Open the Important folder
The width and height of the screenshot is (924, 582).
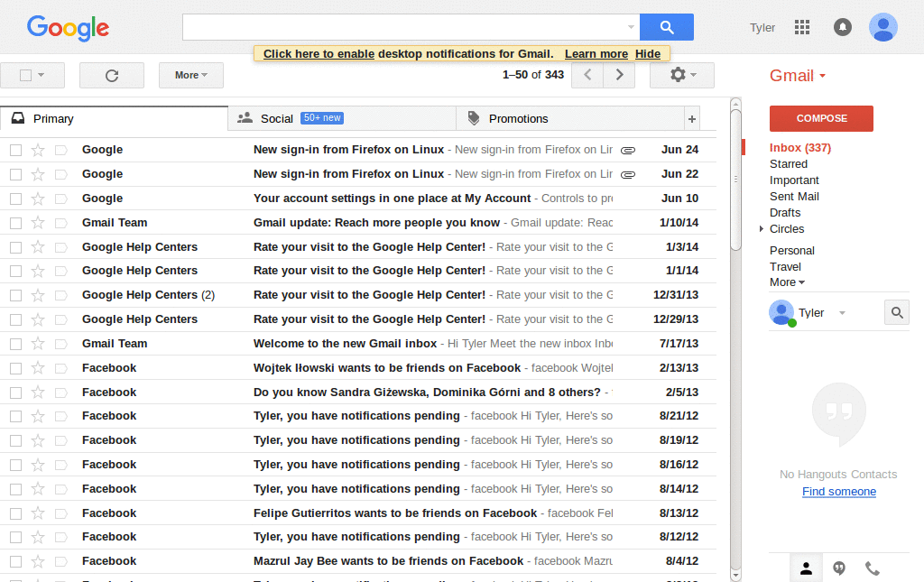tap(794, 180)
